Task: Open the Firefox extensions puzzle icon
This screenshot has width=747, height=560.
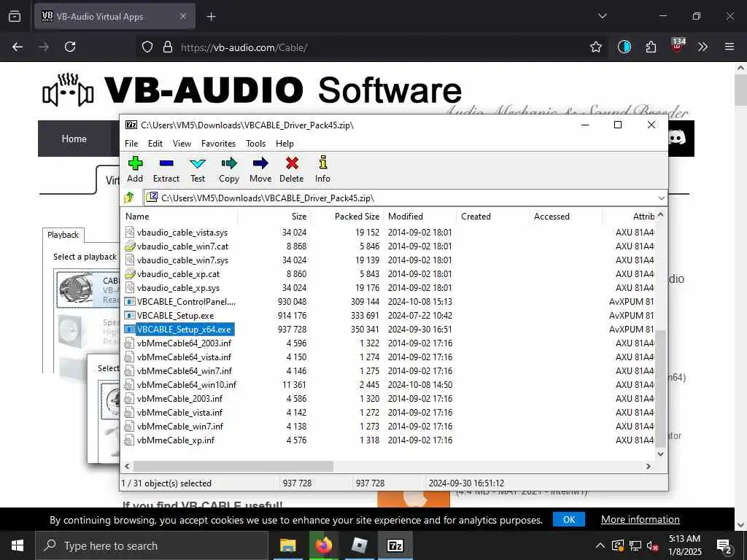Action: [x=651, y=47]
